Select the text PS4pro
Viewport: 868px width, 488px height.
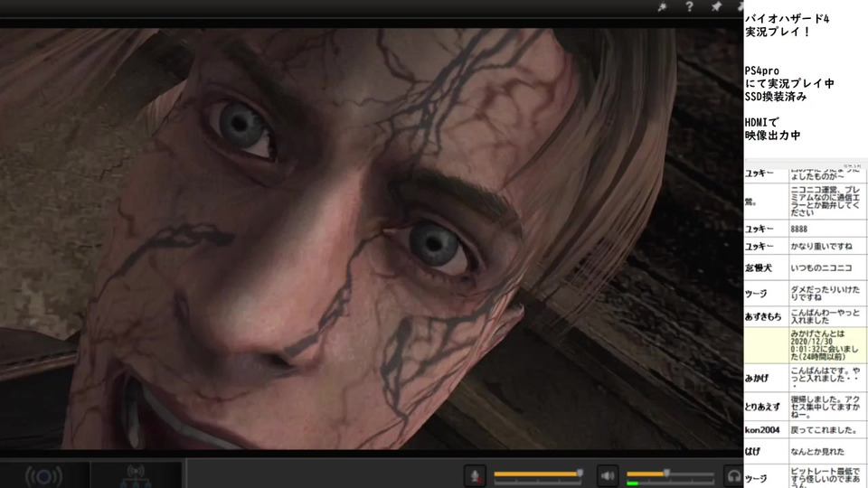coord(761,70)
